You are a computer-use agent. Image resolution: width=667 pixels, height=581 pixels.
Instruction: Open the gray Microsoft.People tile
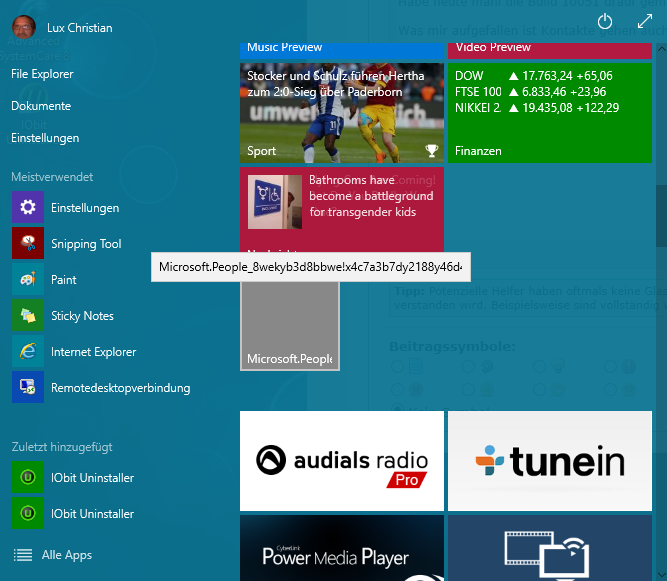[x=290, y=326]
